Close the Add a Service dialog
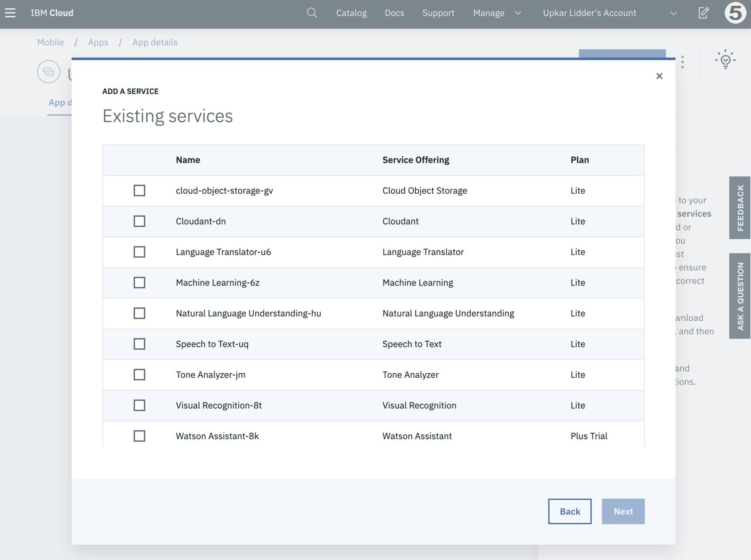This screenshot has width=751, height=560. tap(659, 76)
